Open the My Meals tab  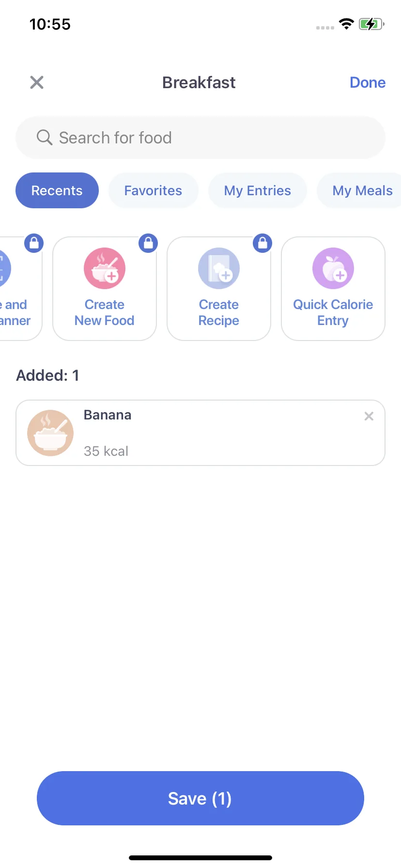pyautogui.click(x=361, y=190)
